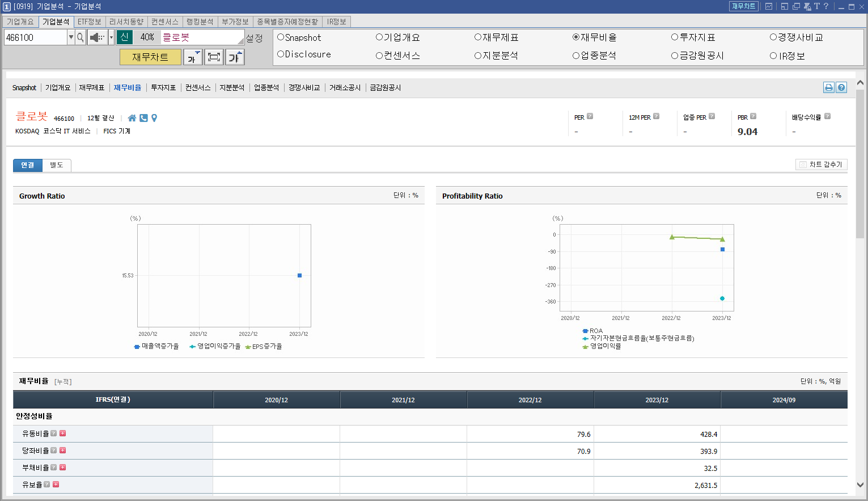Open help question mark in the title bar

(x=826, y=6)
